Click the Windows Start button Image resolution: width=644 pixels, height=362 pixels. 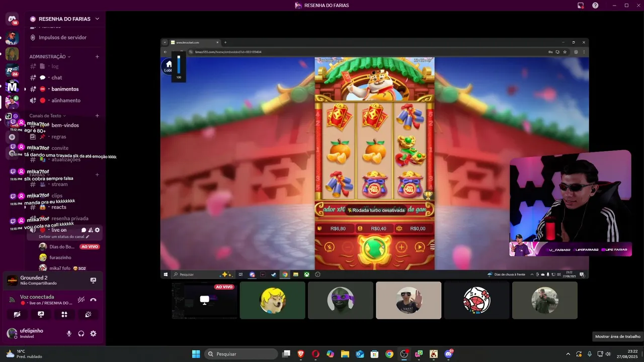[x=196, y=354]
